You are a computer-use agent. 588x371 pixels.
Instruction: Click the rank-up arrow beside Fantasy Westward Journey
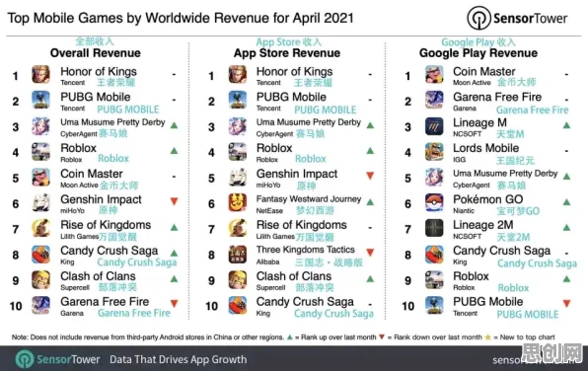pyautogui.click(x=370, y=202)
